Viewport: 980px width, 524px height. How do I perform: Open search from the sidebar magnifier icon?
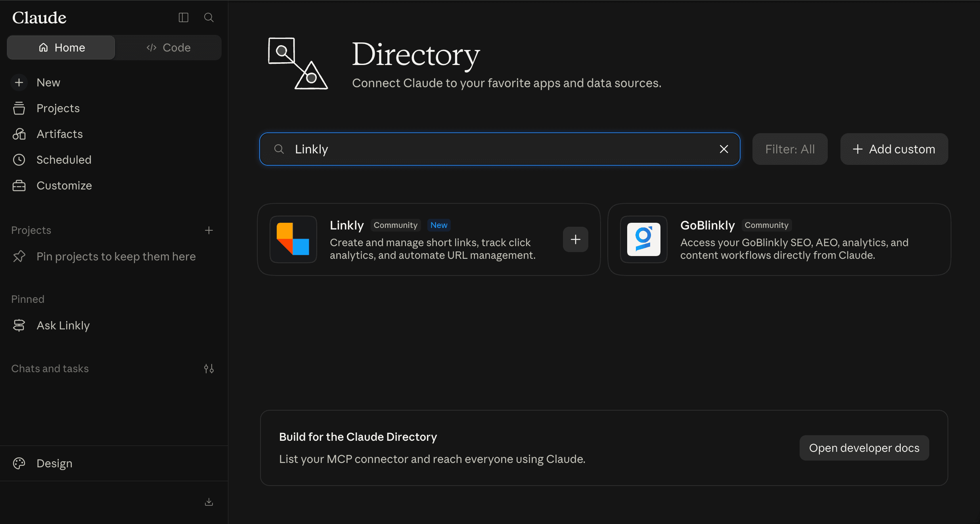click(209, 17)
